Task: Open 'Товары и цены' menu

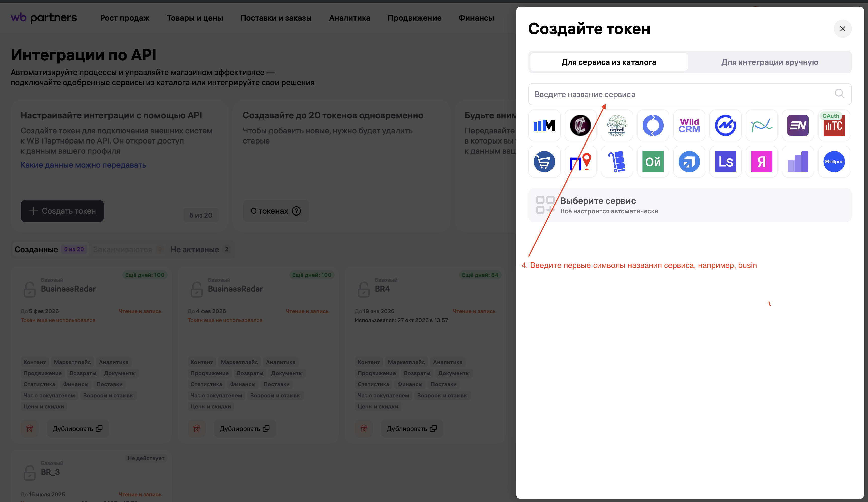Action: coord(195,18)
